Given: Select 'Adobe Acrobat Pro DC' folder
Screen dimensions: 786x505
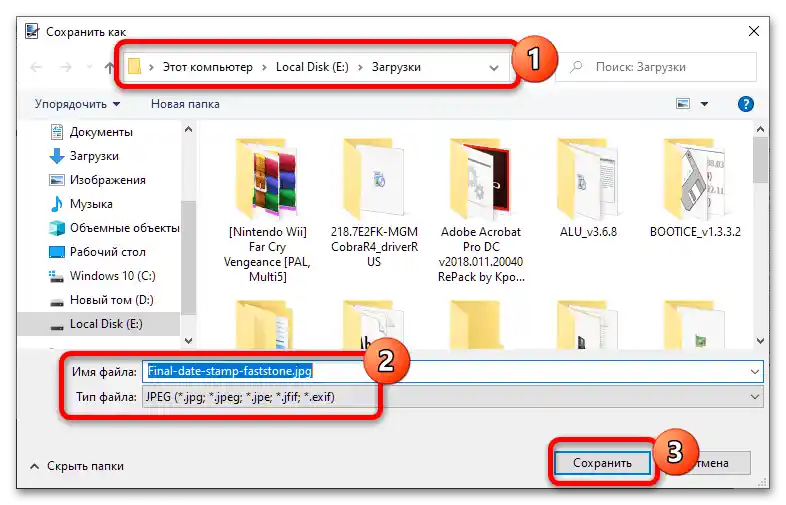Looking at the screenshot, I should coord(481,211).
